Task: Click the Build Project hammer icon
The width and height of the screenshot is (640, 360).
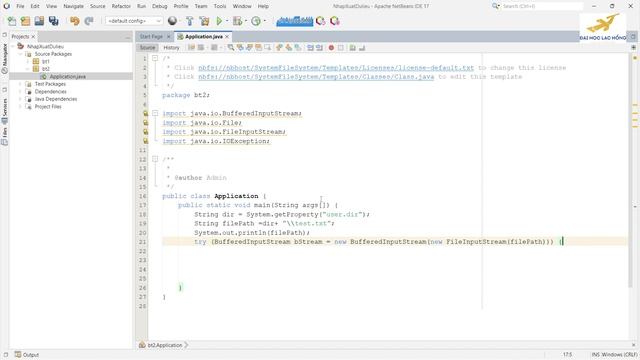Action: pos(189,21)
